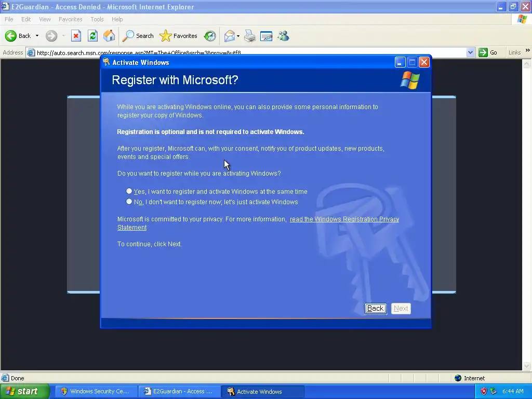Image resolution: width=532 pixels, height=399 pixels.
Task: Open the Start menu
Action: click(x=24, y=391)
